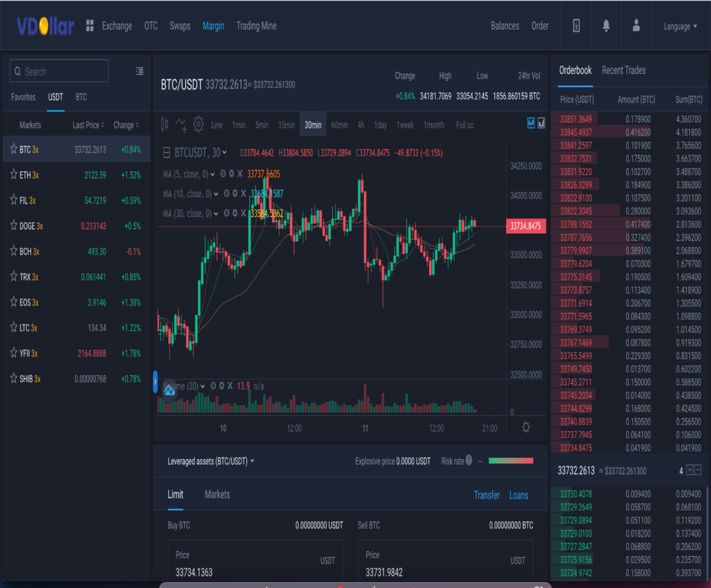The width and height of the screenshot is (711, 588).
Task: Open the user account profile icon
Action: (x=636, y=25)
